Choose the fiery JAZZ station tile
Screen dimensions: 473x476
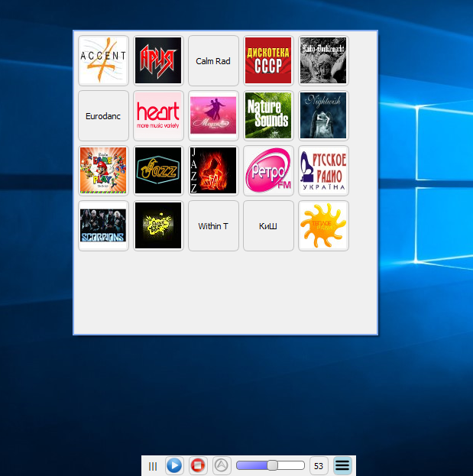pyautogui.click(x=213, y=170)
